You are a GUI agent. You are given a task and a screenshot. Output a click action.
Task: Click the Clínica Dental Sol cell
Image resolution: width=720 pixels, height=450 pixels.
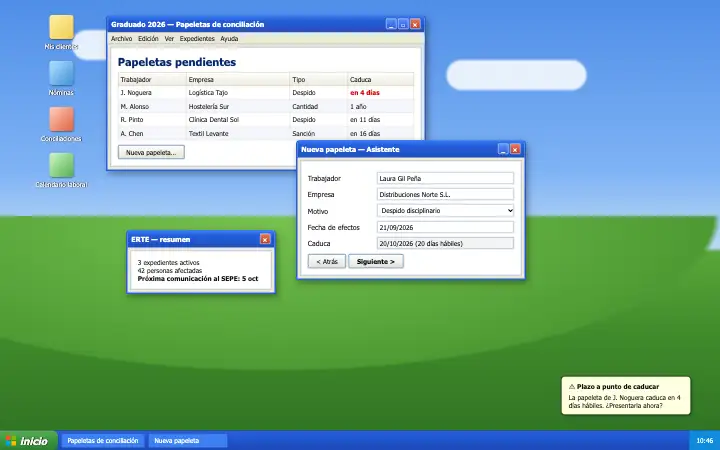(x=238, y=120)
